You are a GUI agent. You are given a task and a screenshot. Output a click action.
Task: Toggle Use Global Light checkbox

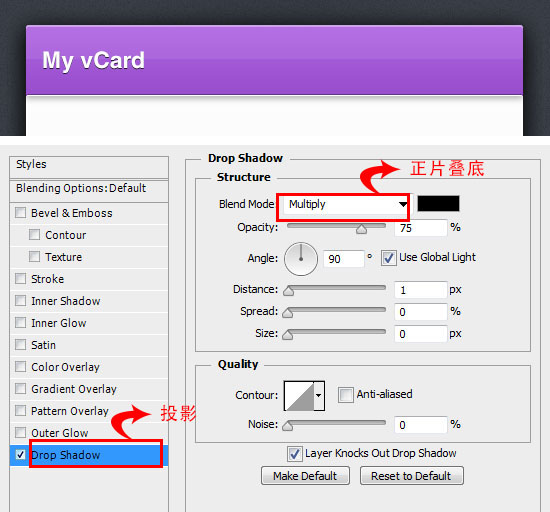tap(389, 258)
